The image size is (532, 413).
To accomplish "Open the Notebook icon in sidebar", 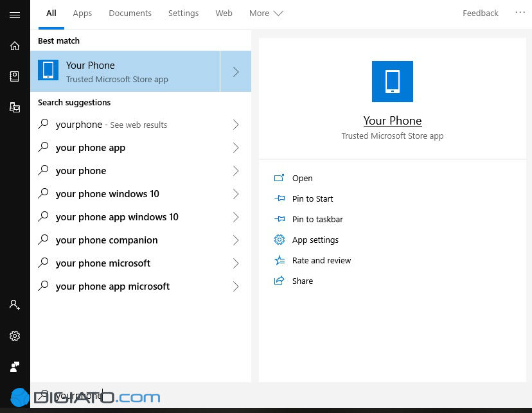I will (x=15, y=76).
